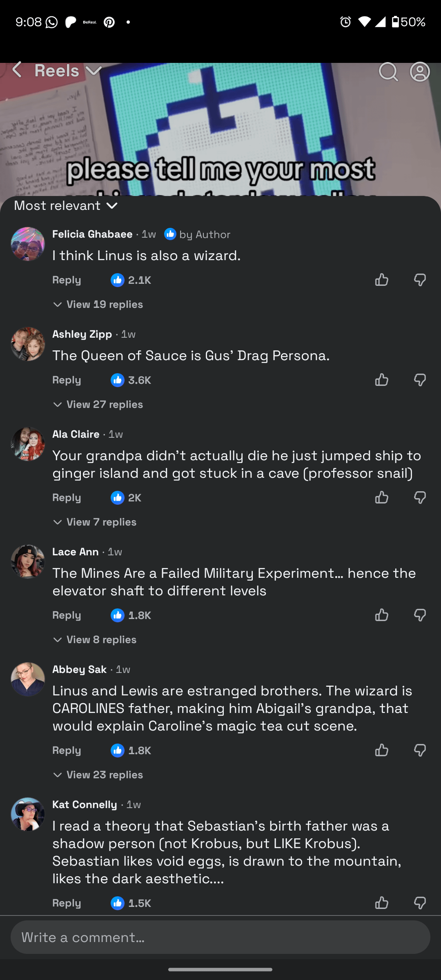Thumbs up Ala Claire's grandpa comment
The height and width of the screenshot is (980, 441).
point(381,498)
